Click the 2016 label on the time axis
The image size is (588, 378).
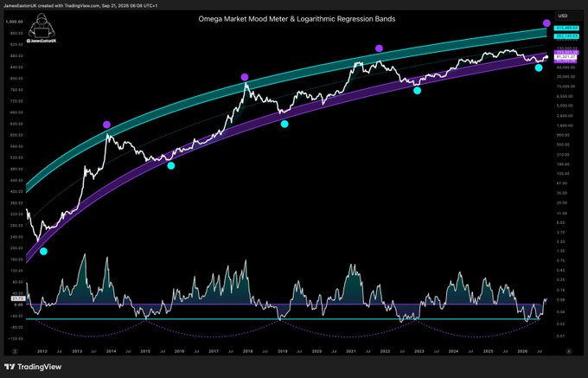point(180,351)
